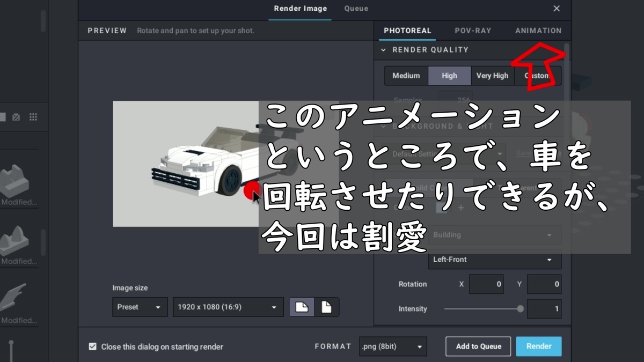Choose Very High render quality

493,76
